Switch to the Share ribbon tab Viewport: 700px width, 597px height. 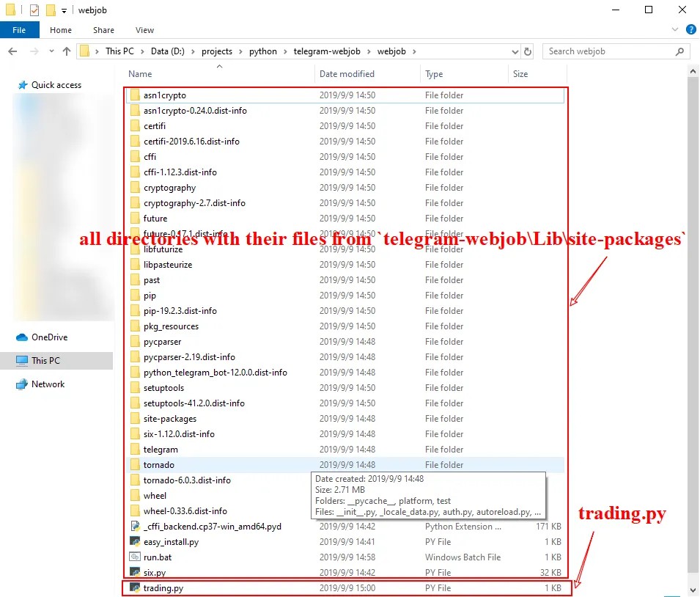(x=103, y=30)
